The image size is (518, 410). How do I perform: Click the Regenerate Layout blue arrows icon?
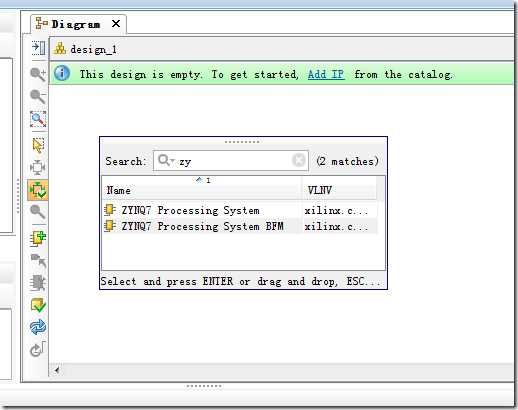pyautogui.click(x=38, y=327)
